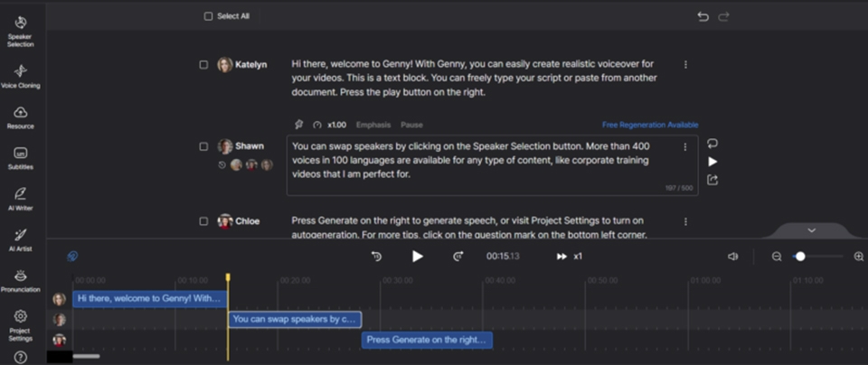The width and height of the screenshot is (868, 365).
Task: Open the Pronunciation settings
Action: pos(20,279)
